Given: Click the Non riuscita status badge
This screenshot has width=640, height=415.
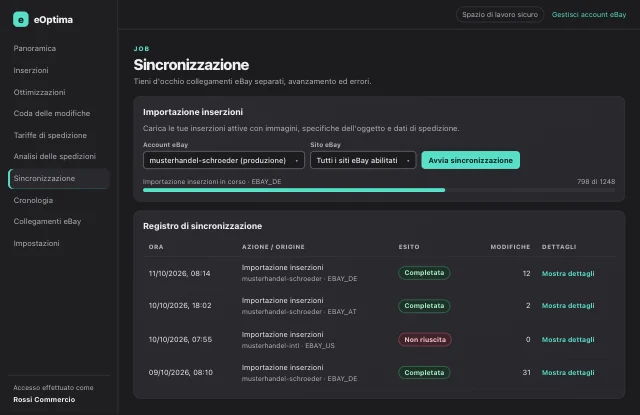Looking at the screenshot, I should coord(425,340).
